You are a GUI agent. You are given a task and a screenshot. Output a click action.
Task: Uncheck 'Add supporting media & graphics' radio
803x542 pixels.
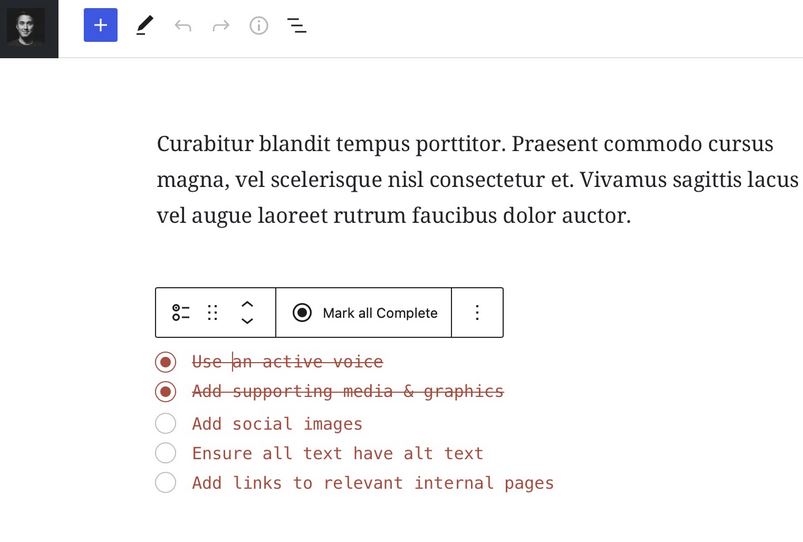tap(165, 392)
